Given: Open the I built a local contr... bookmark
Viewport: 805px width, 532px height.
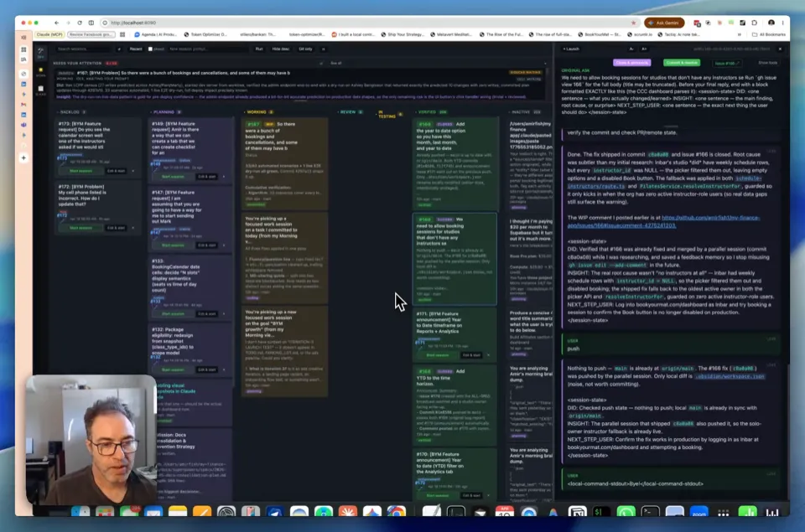Looking at the screenshot, I should click(x=354, y=34).
